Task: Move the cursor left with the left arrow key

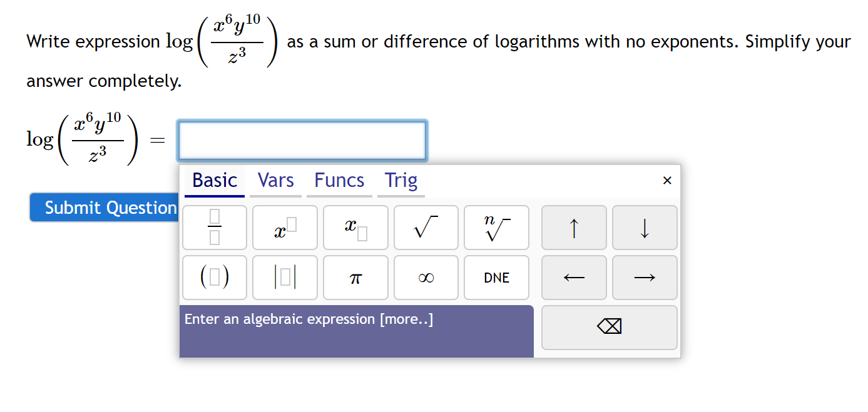Action: click(574, 277)
